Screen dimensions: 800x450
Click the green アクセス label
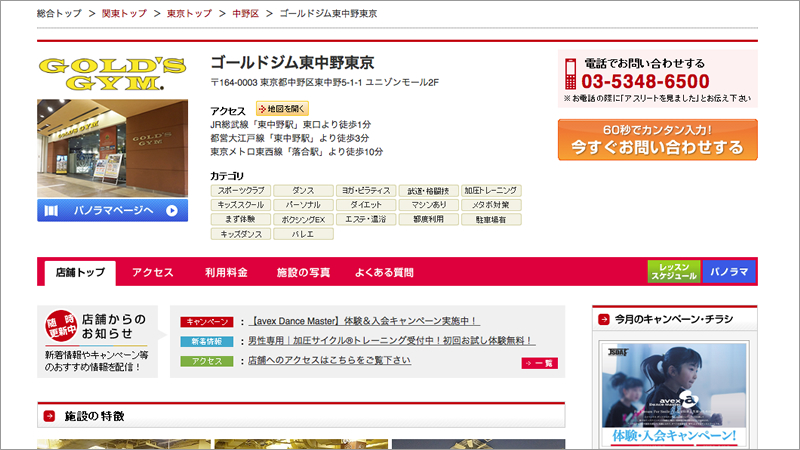pyautogui.click(x=207, y=361)
